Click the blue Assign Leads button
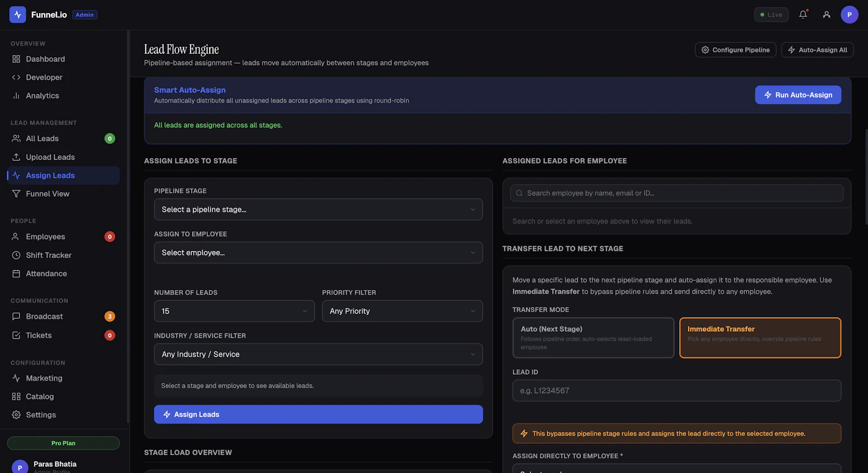The image size is (868, 473). click(318, 414)
